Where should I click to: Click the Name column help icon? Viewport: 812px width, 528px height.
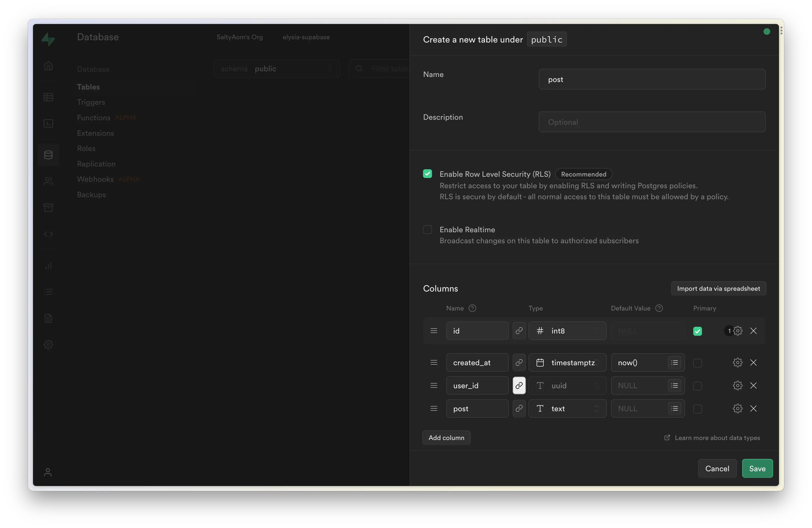coord(472,308)
